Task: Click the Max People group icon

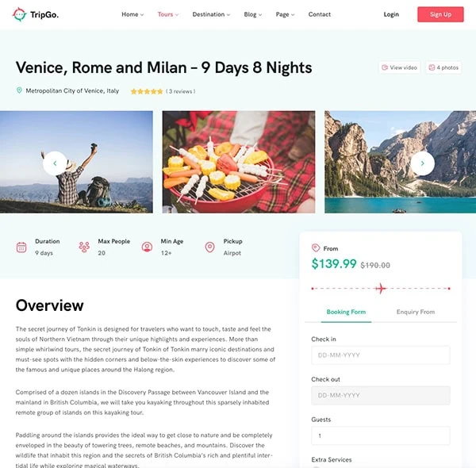Action: (84, 247)
